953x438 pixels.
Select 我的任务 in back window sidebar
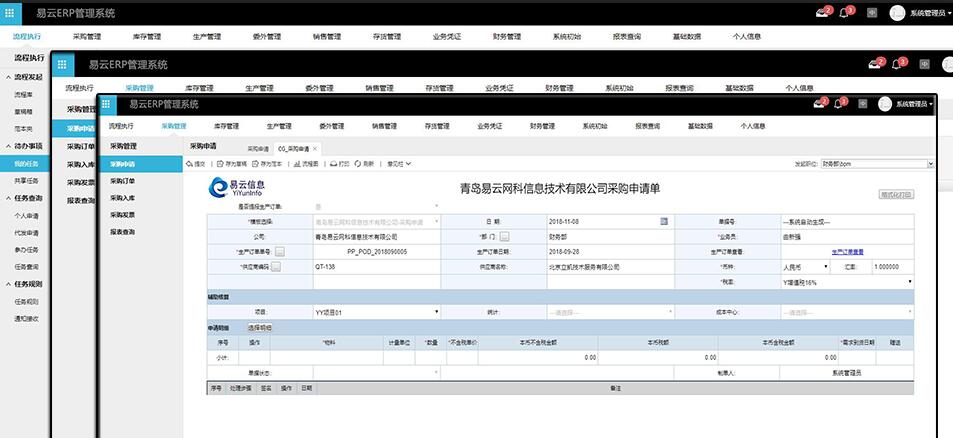coord(25,163)
